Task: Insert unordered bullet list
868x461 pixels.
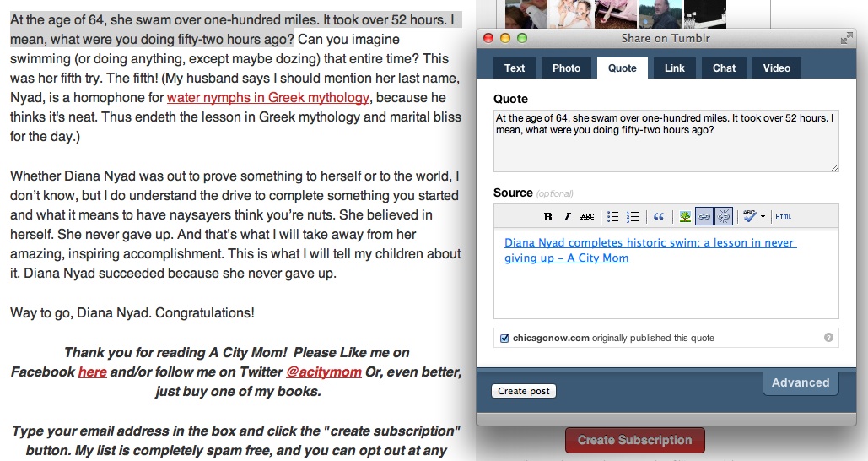Action: click(612, 217)
